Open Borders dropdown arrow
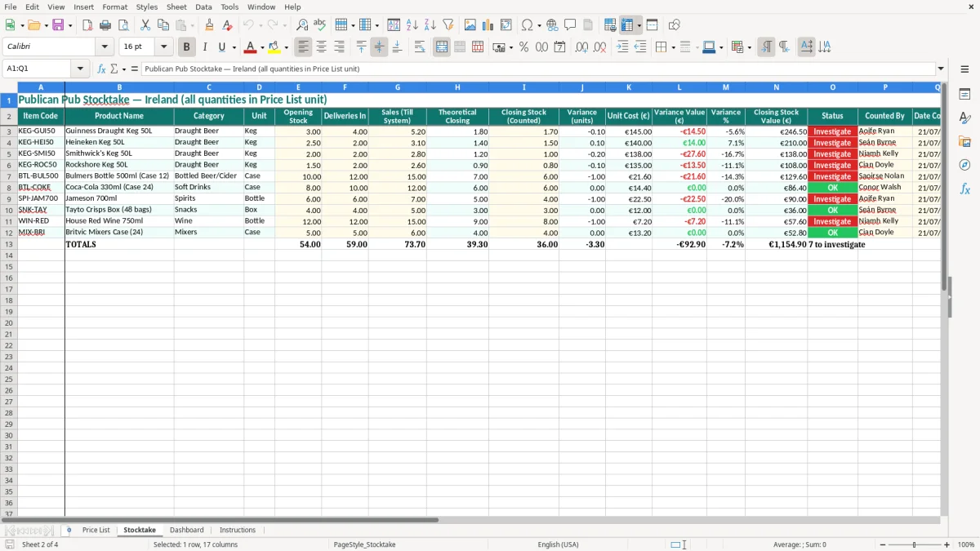Screen dimensions: 980x551 click(673, 47)
